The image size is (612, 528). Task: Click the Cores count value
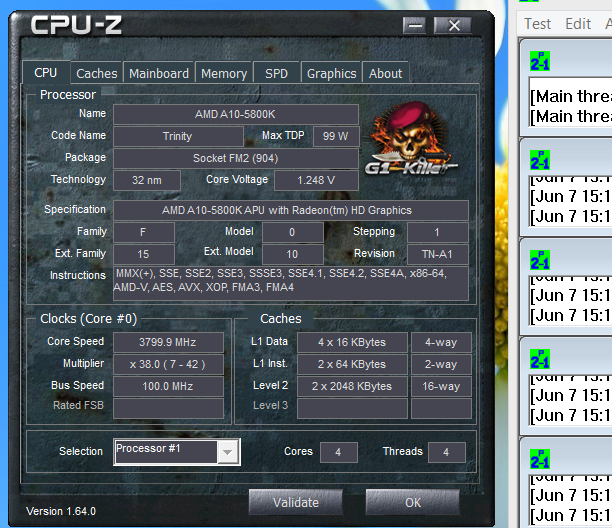click(x=338, y=452)
